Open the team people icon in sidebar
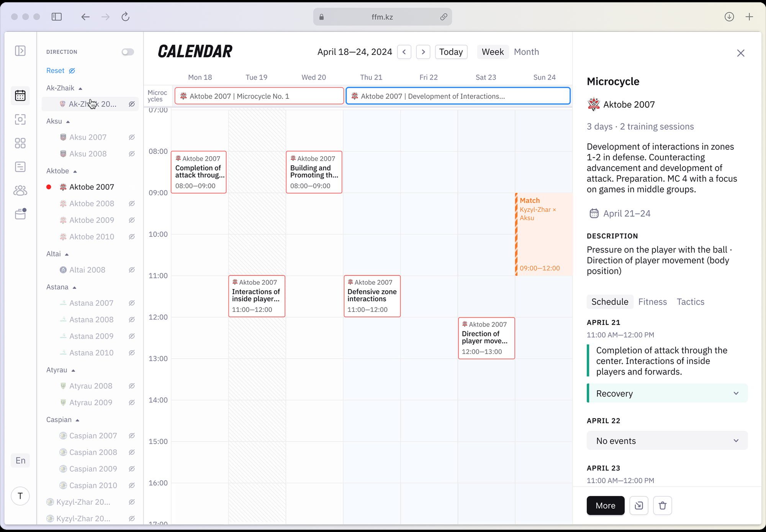 (x=20, y=191)
